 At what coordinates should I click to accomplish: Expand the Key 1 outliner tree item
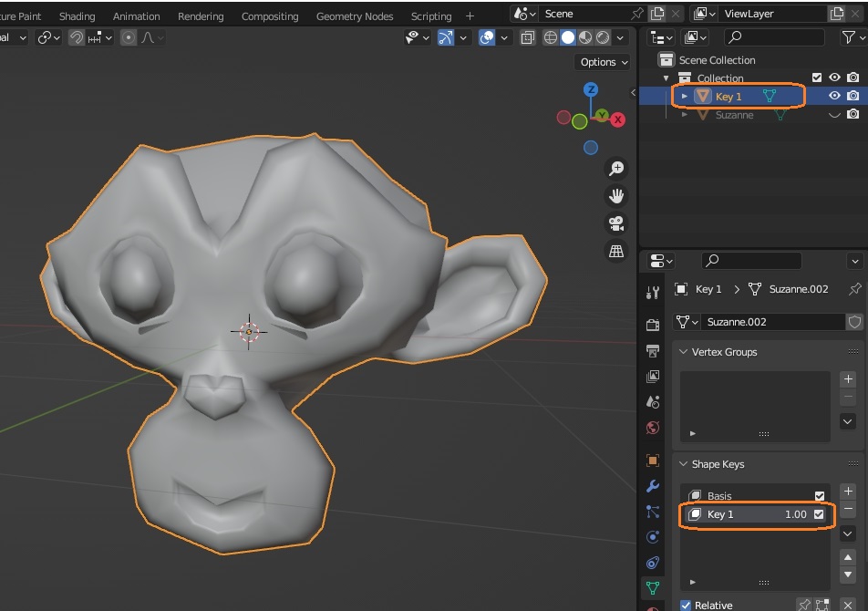point(685,96)
